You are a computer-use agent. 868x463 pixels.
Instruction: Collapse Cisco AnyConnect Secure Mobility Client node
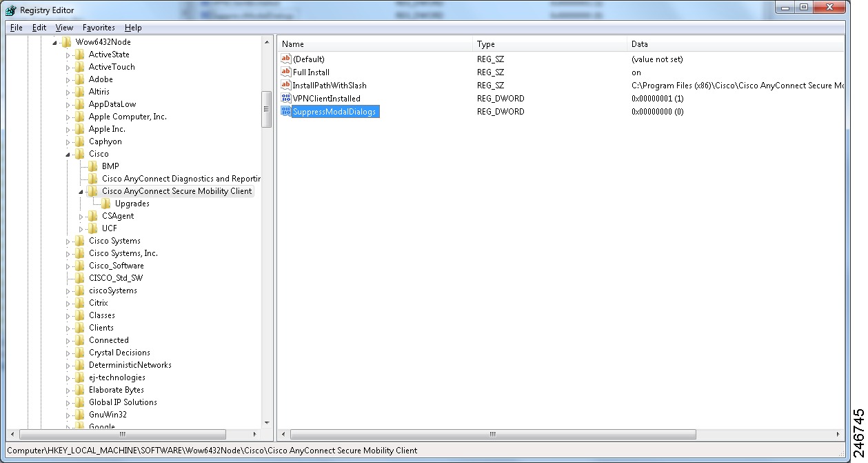81,192
